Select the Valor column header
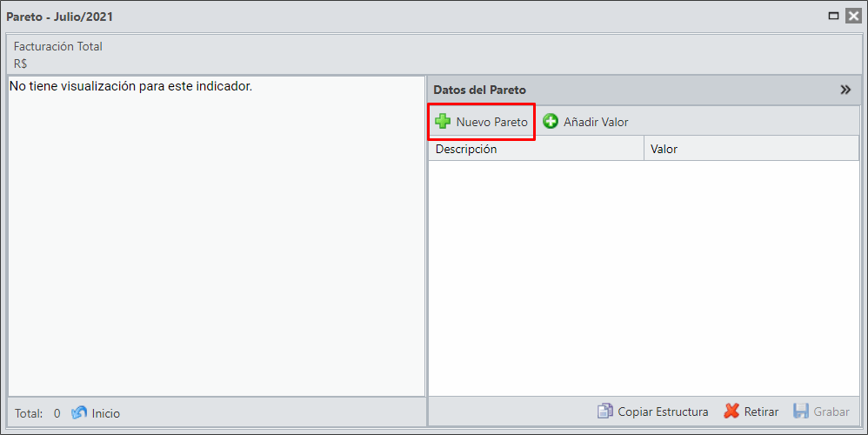Image resolution: width=868 pixels, height=435 pixels. [x=751, y=149]
